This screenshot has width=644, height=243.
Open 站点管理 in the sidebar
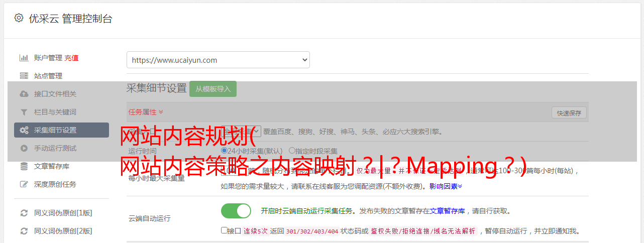(48, 76)
